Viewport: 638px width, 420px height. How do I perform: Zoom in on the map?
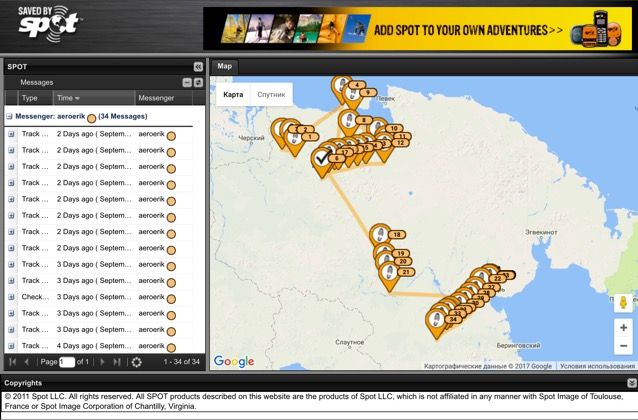coord(623,328)
